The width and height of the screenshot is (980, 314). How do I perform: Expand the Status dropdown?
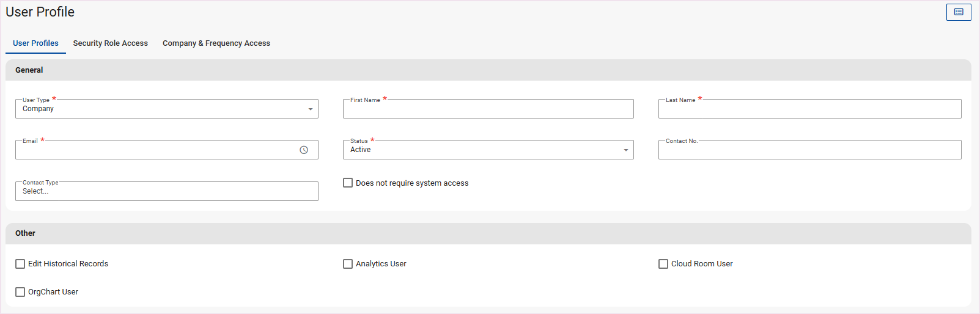point(488,150)
